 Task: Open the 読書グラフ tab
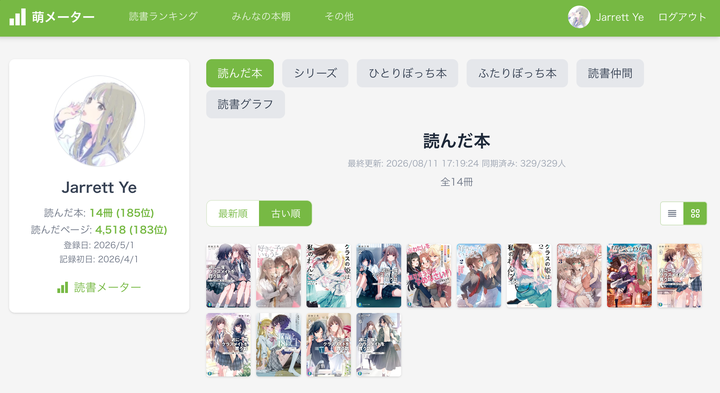(x=245, y=104)
